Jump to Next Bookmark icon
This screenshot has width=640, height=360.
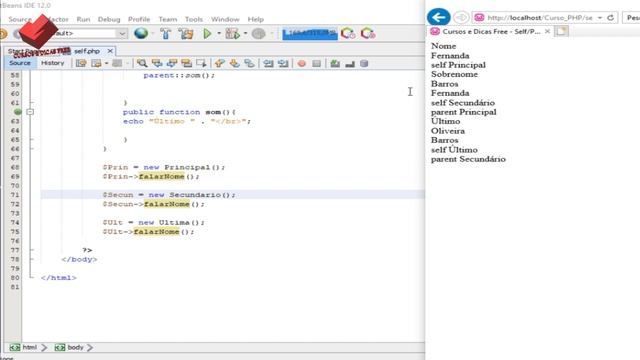click(235, 63)
